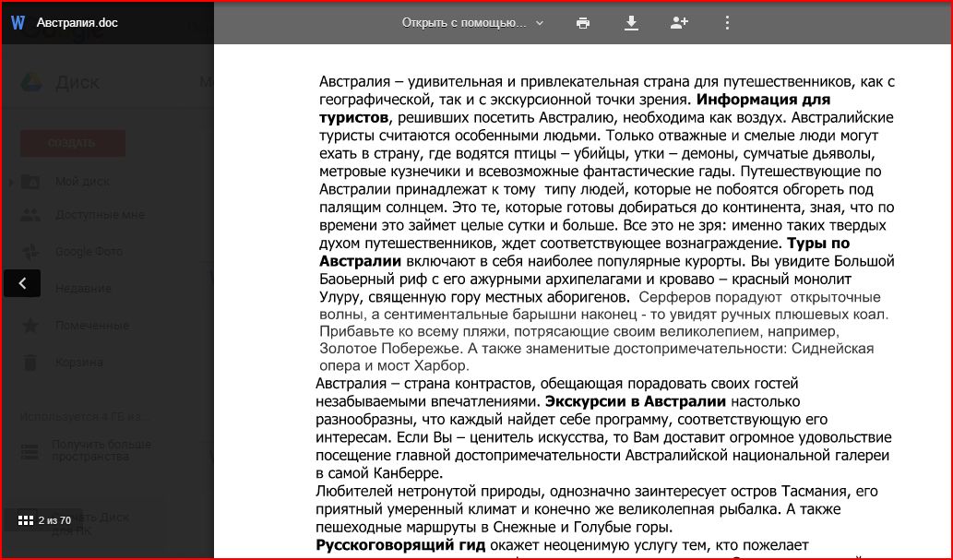Viewport: 953px width, 560px height.
Task: Click dimmed 'СОЗДАТЬ' button in Drive
Action: tap(72, 144)
